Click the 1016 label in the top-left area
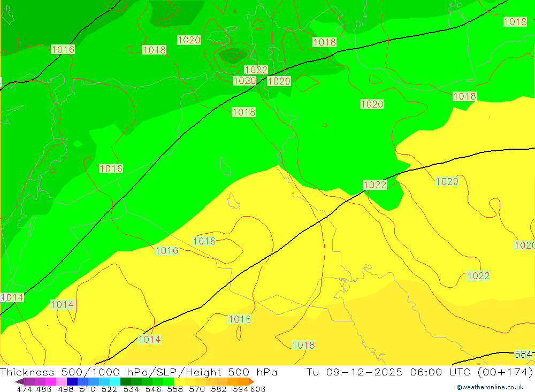Screen dimensions: 535x392 (x=63, y=50)
